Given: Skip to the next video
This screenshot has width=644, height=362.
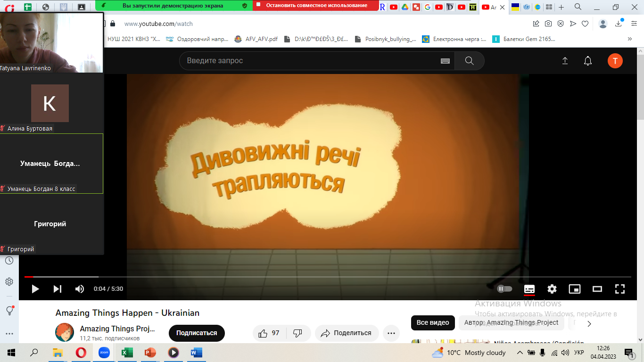Looking at the screenshot, I should point(58,289).
